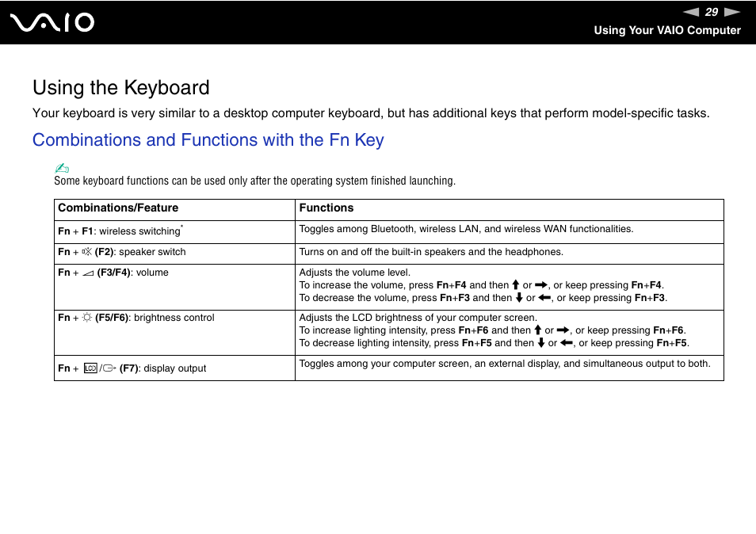Toggle the display output function row
Screen dimensions: 756x534
pos(174,368)
